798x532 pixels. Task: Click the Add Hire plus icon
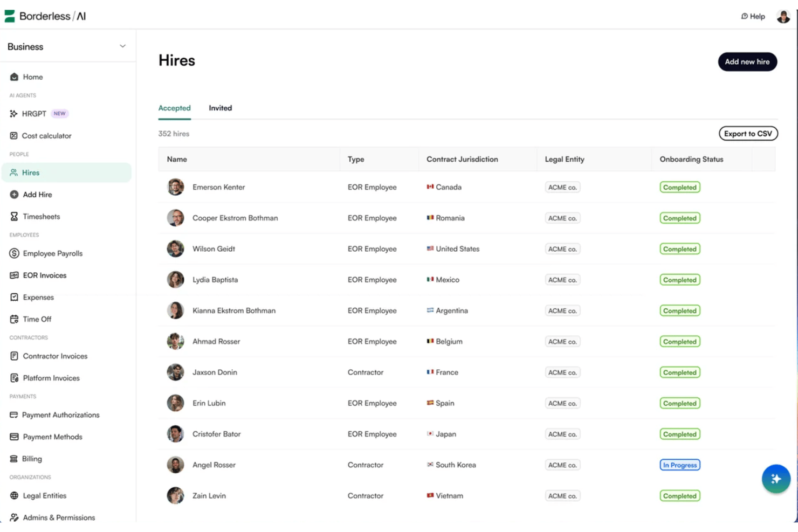point(14,195)
